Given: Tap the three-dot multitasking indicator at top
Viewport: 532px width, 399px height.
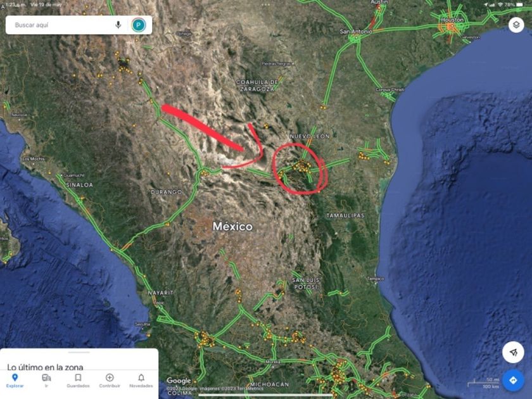Looking at the screenshot, I should (x=265, y=4).
